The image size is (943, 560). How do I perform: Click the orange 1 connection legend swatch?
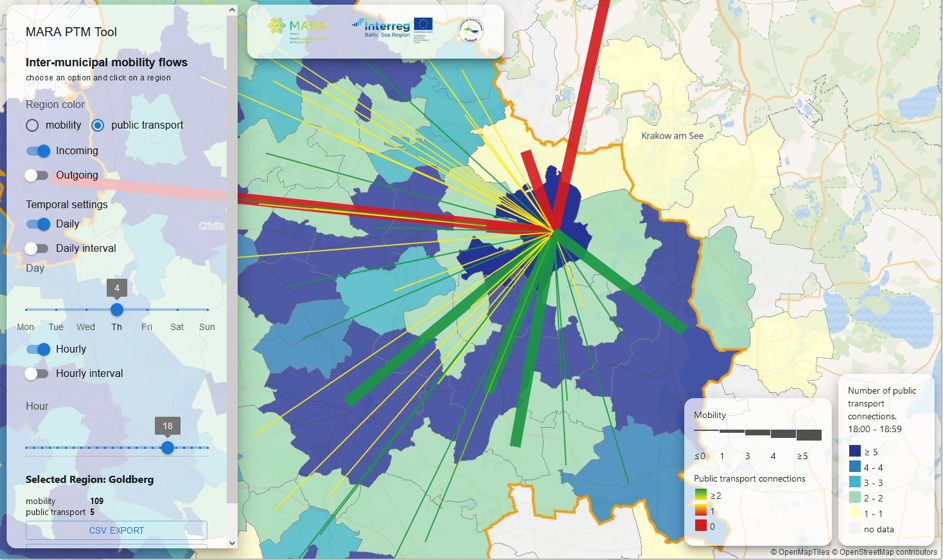(701, 510)
